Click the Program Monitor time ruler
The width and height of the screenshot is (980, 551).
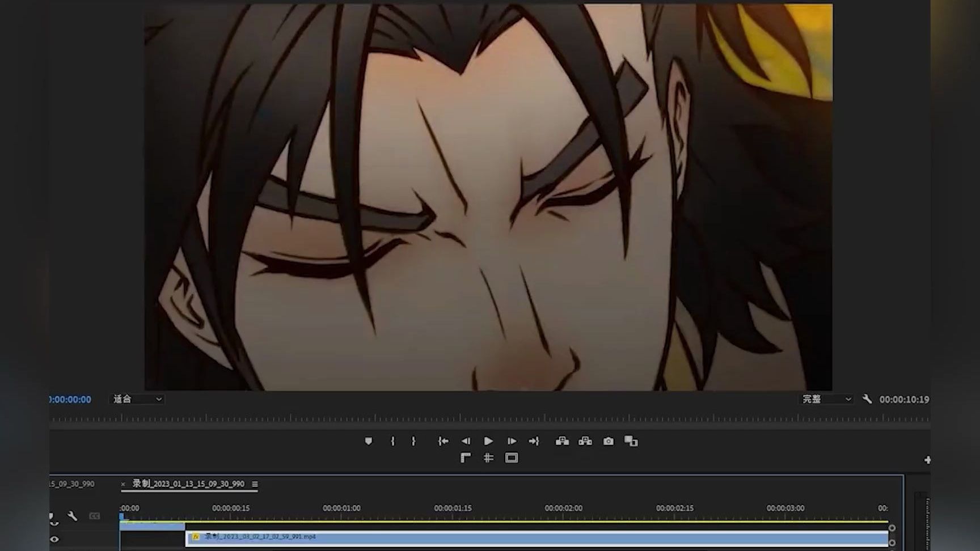pyautogui.click(x=489, y=418)
